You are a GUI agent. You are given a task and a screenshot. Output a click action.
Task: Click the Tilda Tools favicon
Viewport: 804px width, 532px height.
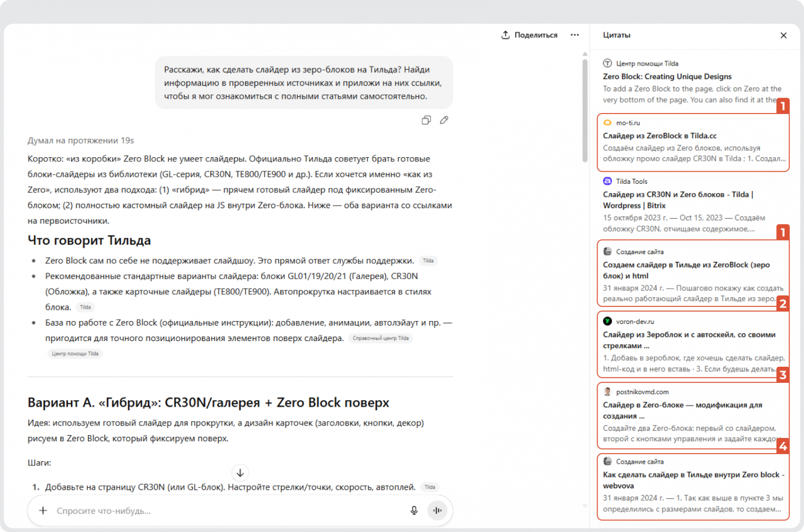[608, 181]
